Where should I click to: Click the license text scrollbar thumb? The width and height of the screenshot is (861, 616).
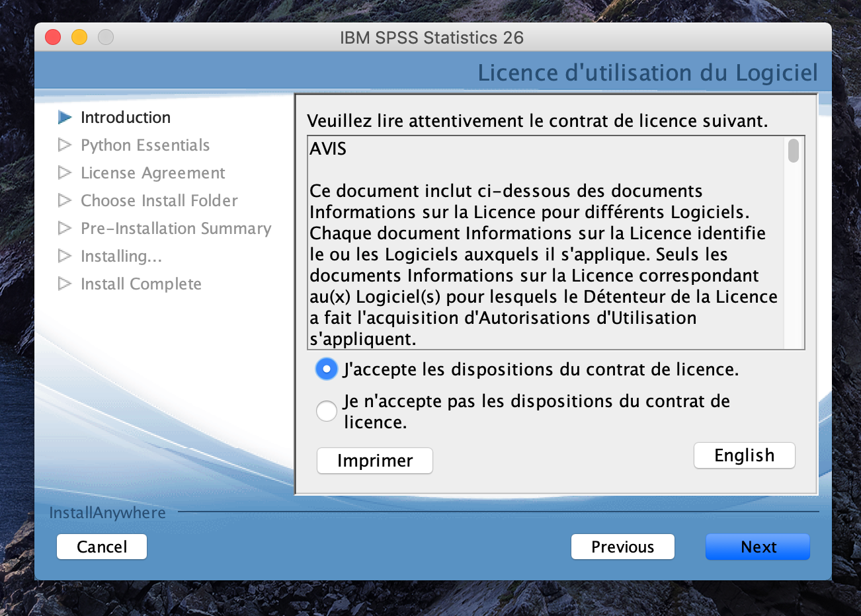click(x=794, y=150)
